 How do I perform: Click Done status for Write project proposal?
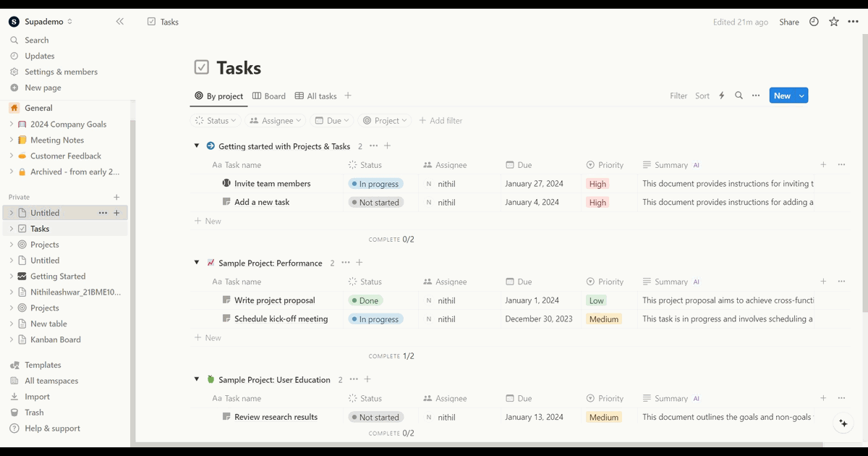pos(365,300)
